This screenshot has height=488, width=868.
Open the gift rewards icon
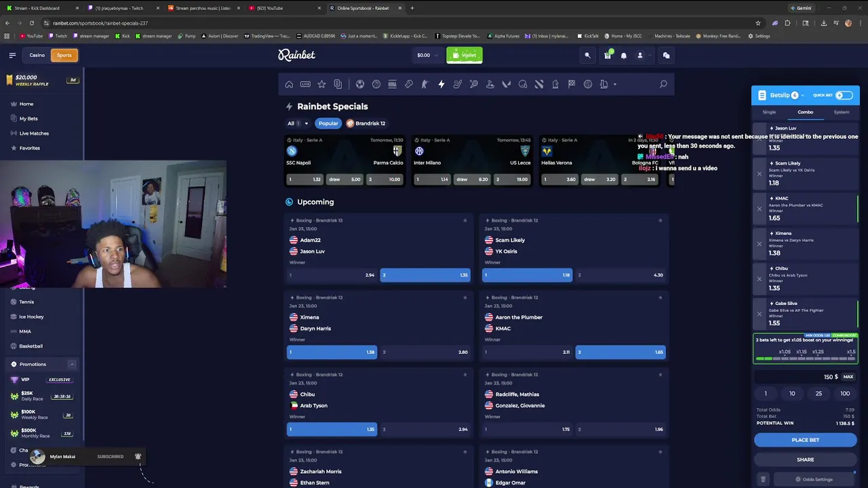click(608, 56)
